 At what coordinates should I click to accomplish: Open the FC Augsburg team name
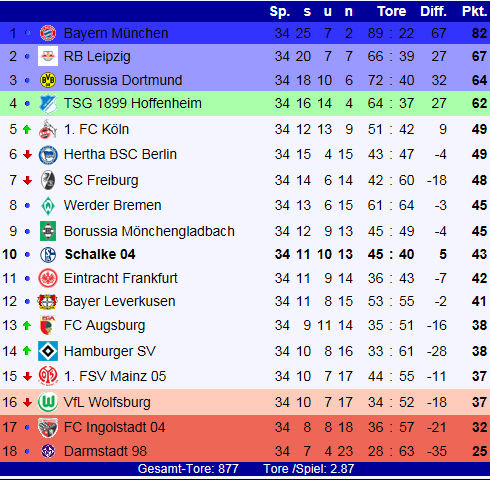[x=104, y=325]
